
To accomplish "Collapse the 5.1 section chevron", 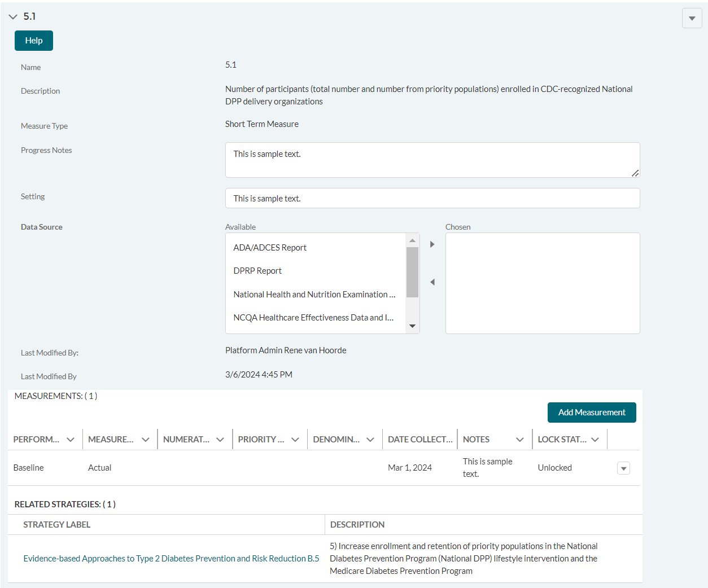I will (x=13, y=17).
